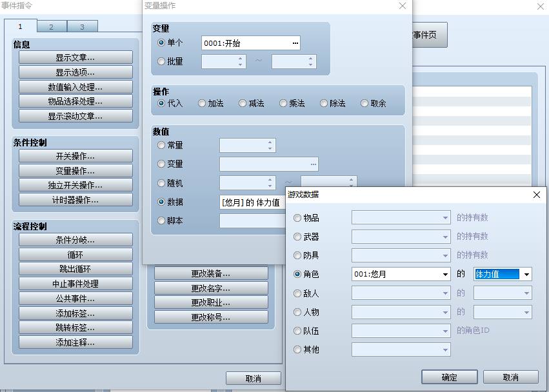Open the 001:悠月 actor dropdown
The height and width of the screenshot is (392, 549).
(401, 274)
